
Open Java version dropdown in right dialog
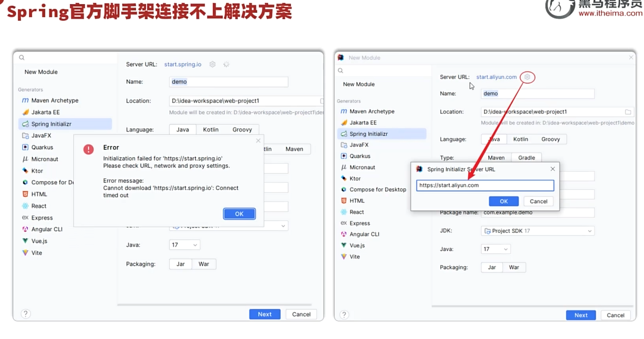[496, 249]
